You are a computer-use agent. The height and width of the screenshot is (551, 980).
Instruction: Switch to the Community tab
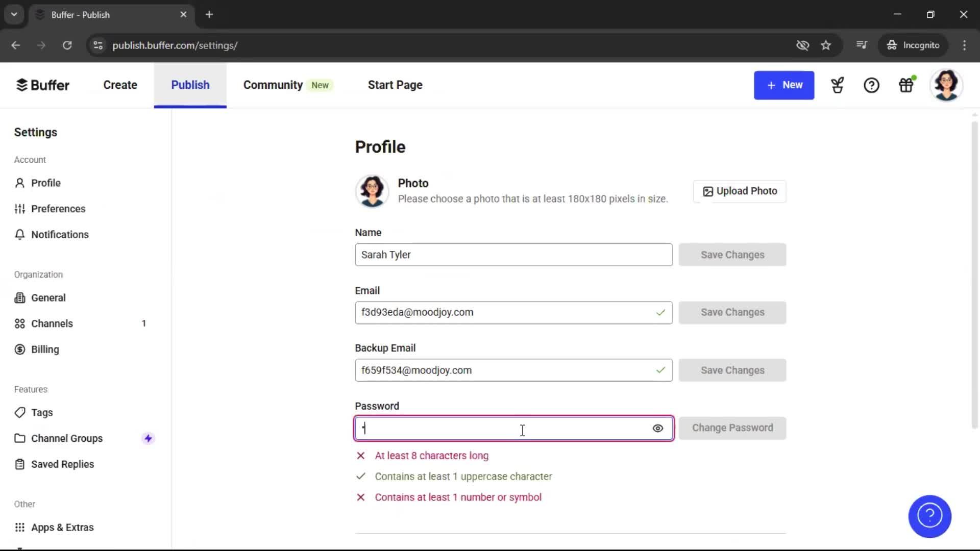(272, 85)
